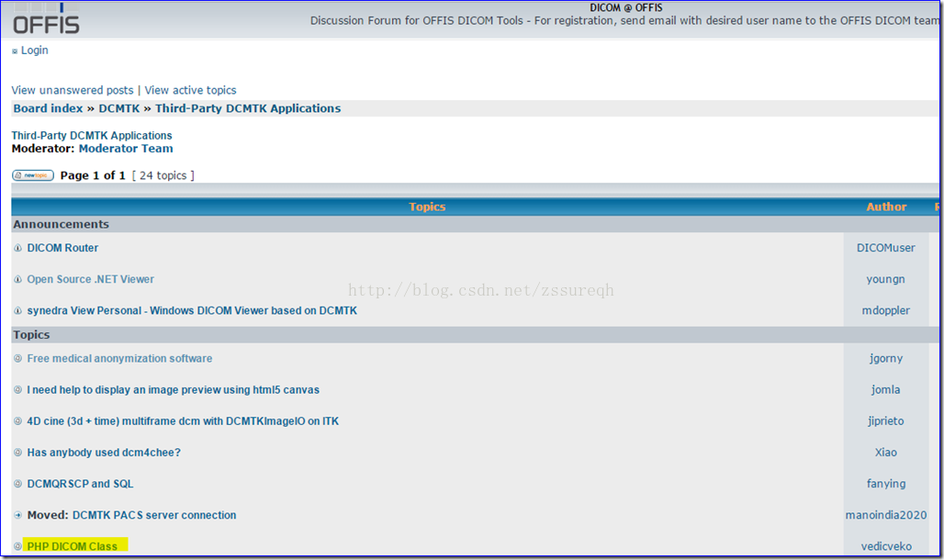Click the small icon before Login
The width and height of the screenshot is (944, 560).
tap(15, 51)
